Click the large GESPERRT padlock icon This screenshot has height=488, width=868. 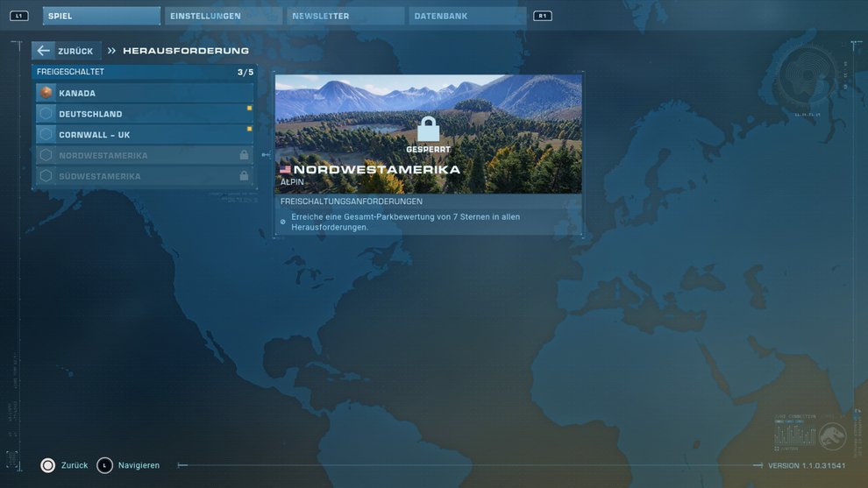tap(429, 130)
